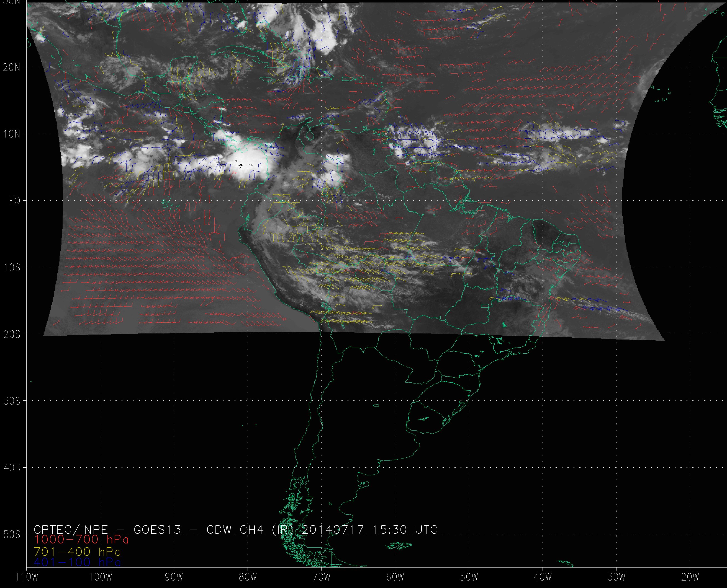Click the 30S latitude axis label
This screenshot has height=588, width=727.
pos(12,401)
